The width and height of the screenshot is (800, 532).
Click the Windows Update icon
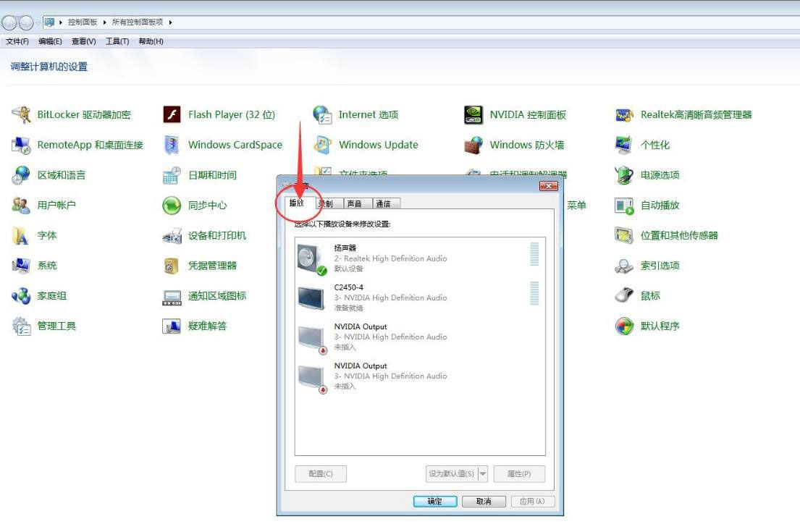322,145
